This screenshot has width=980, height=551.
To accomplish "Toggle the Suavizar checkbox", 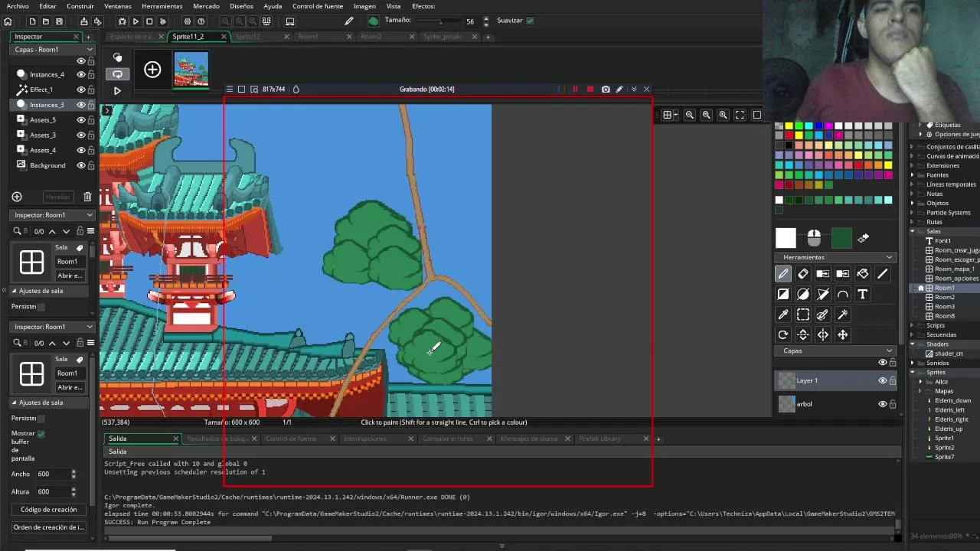I will [x=530, y=21].
